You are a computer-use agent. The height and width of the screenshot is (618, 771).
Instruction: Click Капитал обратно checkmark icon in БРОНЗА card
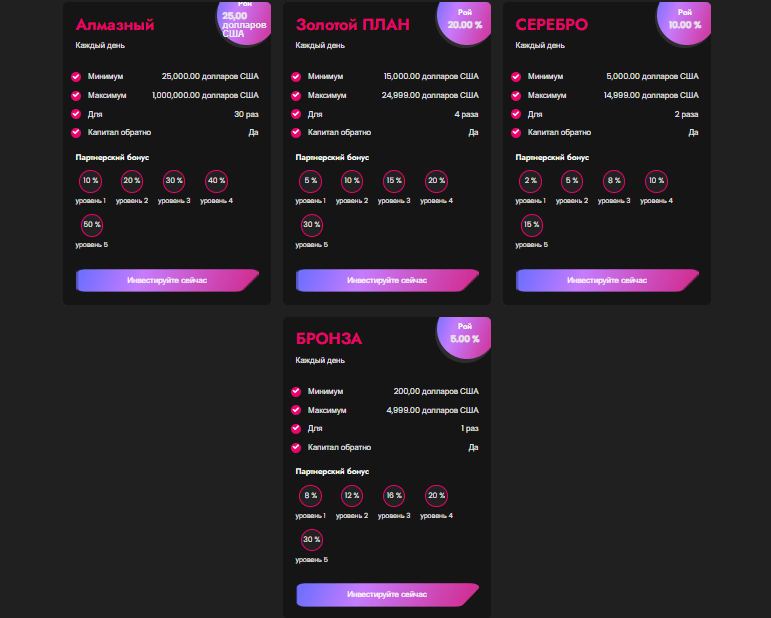[296, 447]
